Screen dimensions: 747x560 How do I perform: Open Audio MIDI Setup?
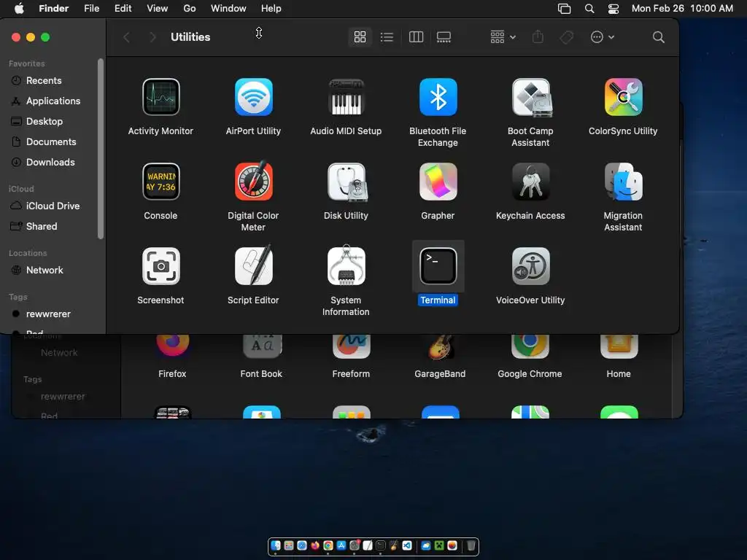tap(346, 97)
